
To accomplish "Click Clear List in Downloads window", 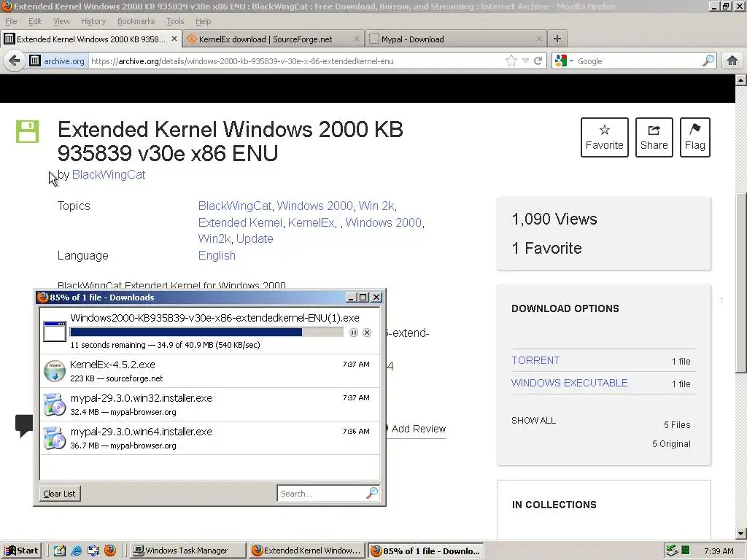I will pos(60,494).
